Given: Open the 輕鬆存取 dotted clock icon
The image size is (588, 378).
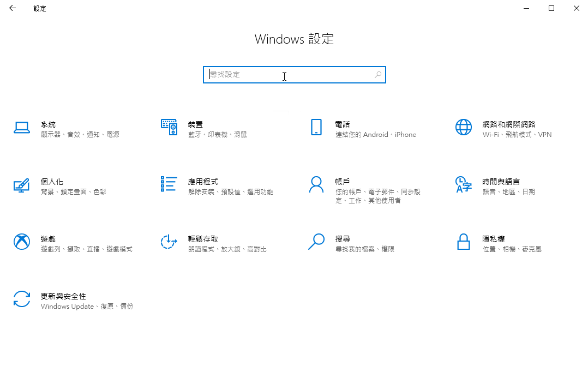Looking at the screenshot, I should [169, 242].
